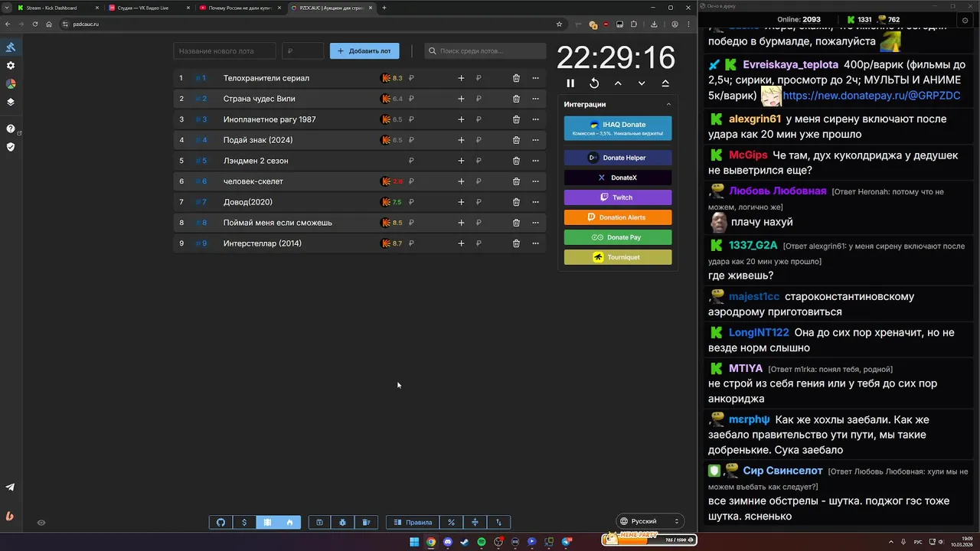Open the Telegram paper plane icon
980x551 pixels.
coord(10,487)
